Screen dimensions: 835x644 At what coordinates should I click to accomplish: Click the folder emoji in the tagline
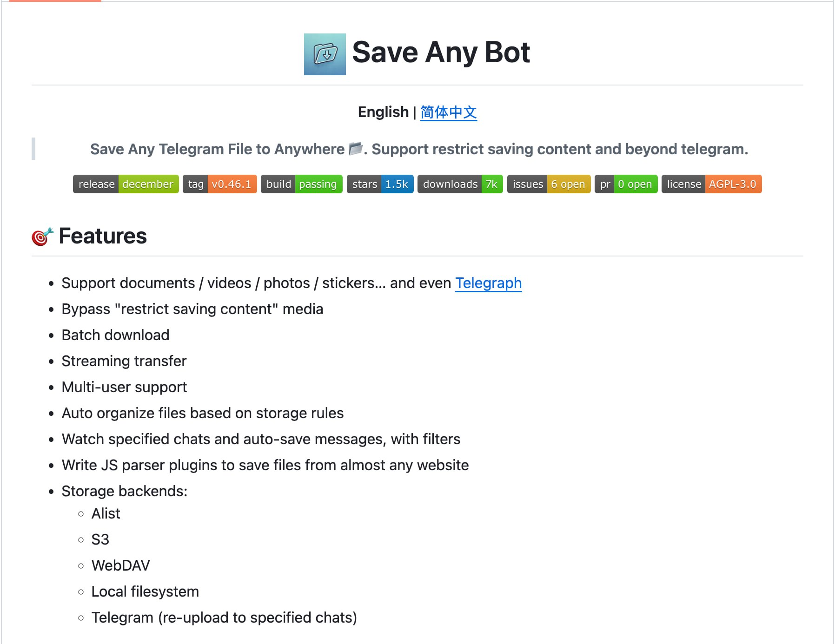(x=355, y=149)
